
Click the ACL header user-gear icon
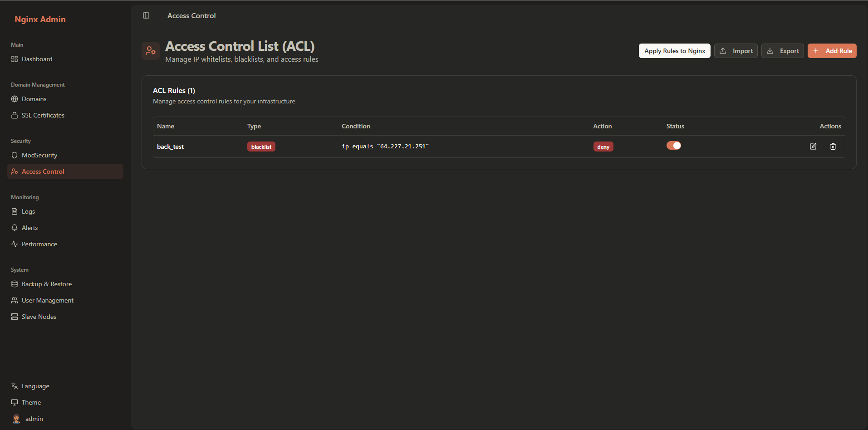point(151,51)
